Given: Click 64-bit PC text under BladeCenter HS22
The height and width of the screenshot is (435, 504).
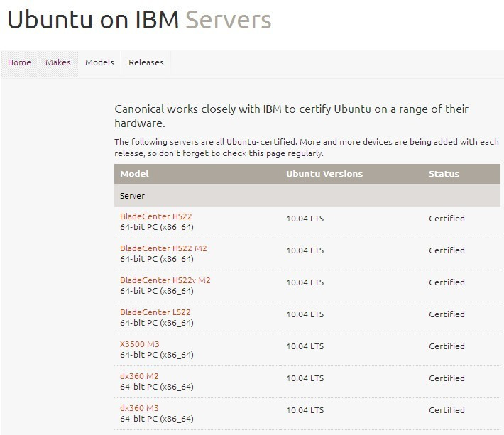Looking at the screenshot, I should pyautogui.click(x=157, y=227).
